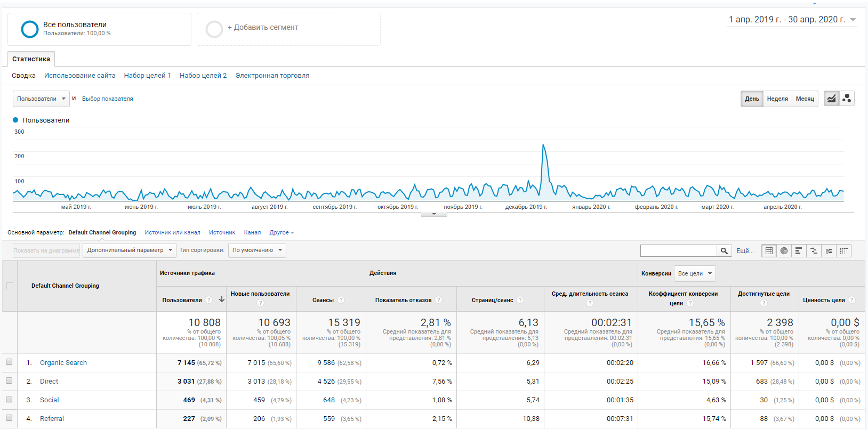
Task: Select the comparison view icon
Action: tap(814, 251)
